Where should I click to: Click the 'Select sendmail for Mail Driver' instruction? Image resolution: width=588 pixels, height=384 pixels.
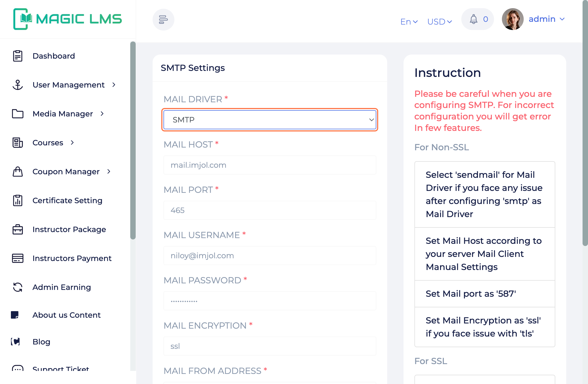coord(485,194)
